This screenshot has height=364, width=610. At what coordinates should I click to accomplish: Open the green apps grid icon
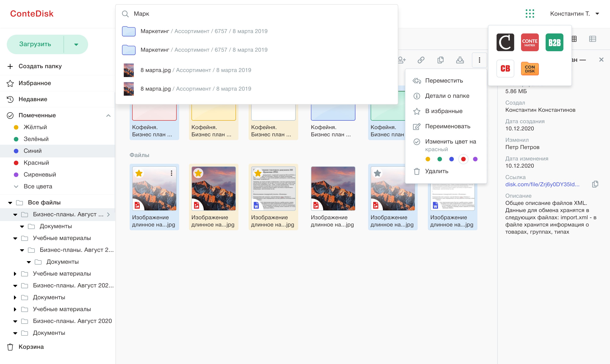coord(530,14)
